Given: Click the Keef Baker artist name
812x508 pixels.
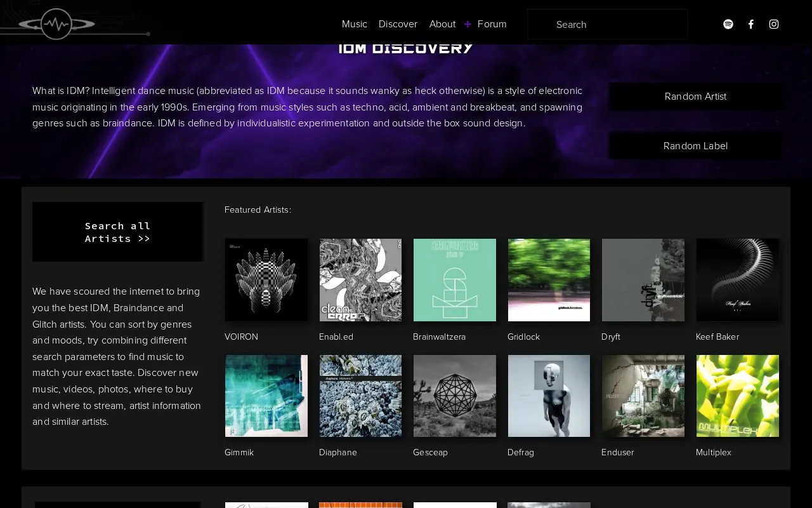Looking at the screenshot, I should click(x=717, y=337).
